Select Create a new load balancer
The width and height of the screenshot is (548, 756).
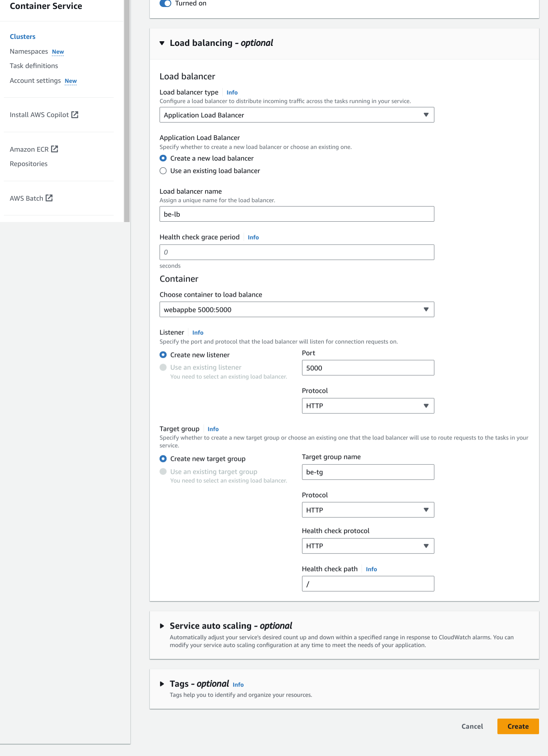(163, 158)
